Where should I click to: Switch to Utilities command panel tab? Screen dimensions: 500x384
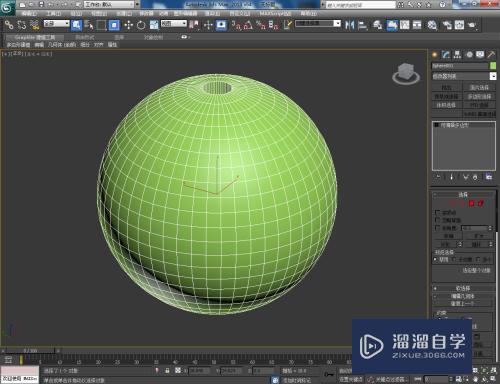[491, 55]
